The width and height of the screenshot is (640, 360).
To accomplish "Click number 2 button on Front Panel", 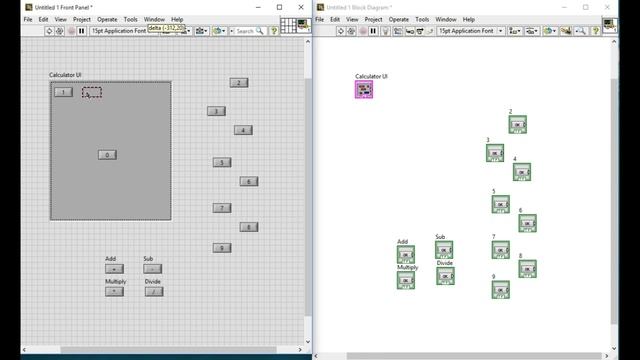I will pyautogui.click(x=239, y=83).
